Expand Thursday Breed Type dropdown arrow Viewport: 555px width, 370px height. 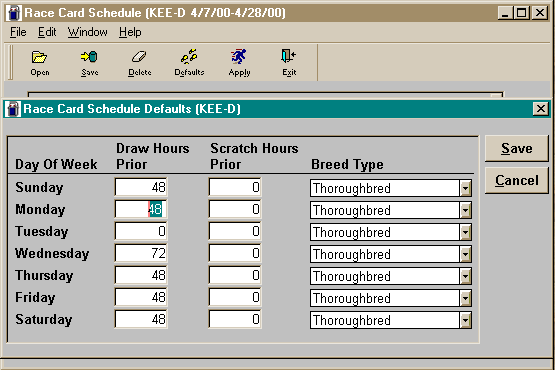point(465,276)
